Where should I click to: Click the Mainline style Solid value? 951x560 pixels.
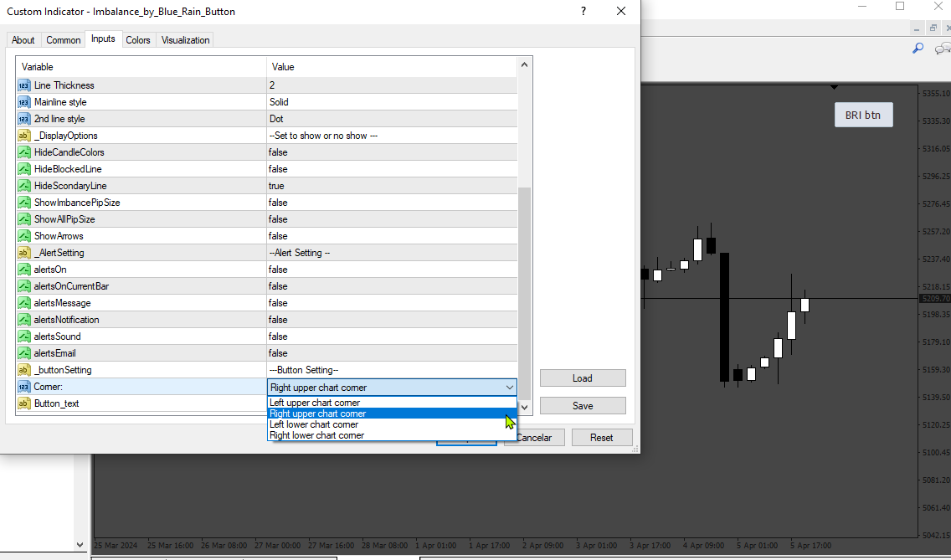point(279,102)
